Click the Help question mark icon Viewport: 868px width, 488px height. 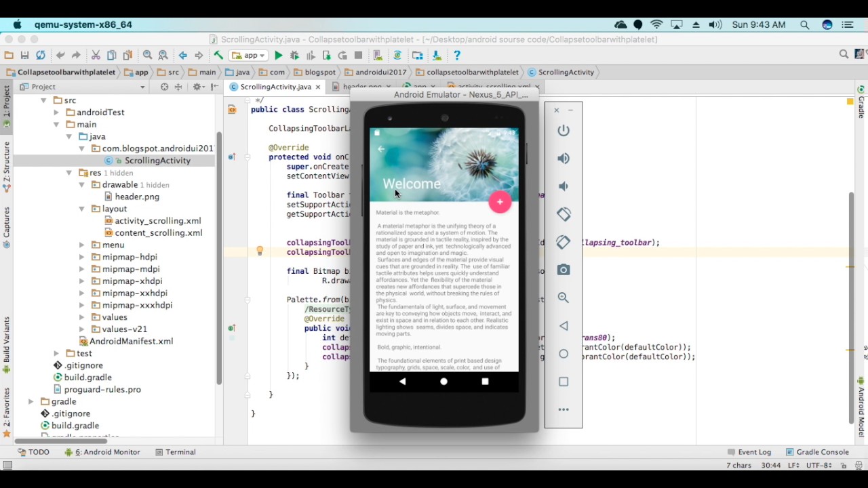click(x=457, y=56)
